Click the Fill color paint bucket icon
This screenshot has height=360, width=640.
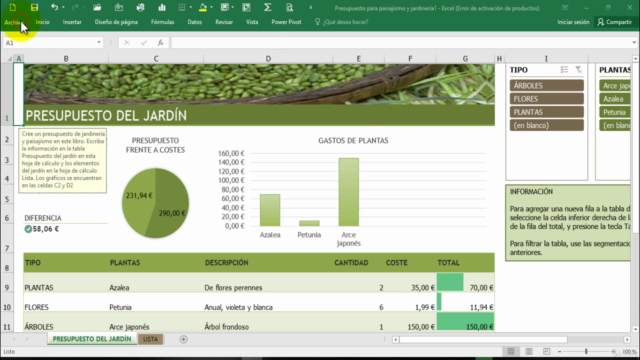[x=203, y=7]
